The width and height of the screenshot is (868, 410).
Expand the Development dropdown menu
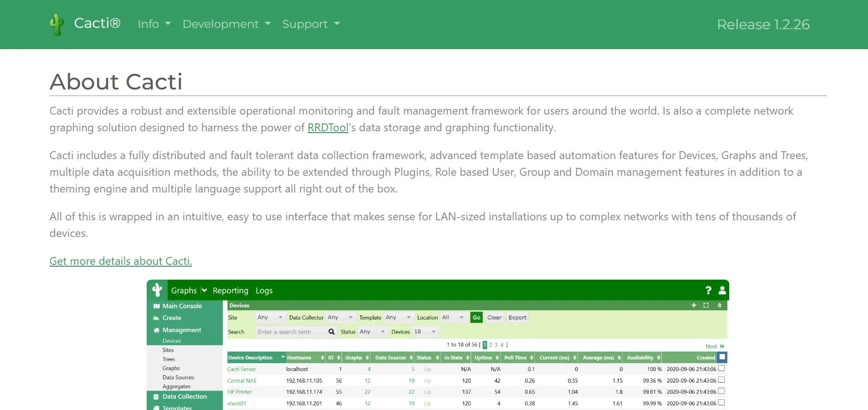pyautogui.click(x=227, y=24)
